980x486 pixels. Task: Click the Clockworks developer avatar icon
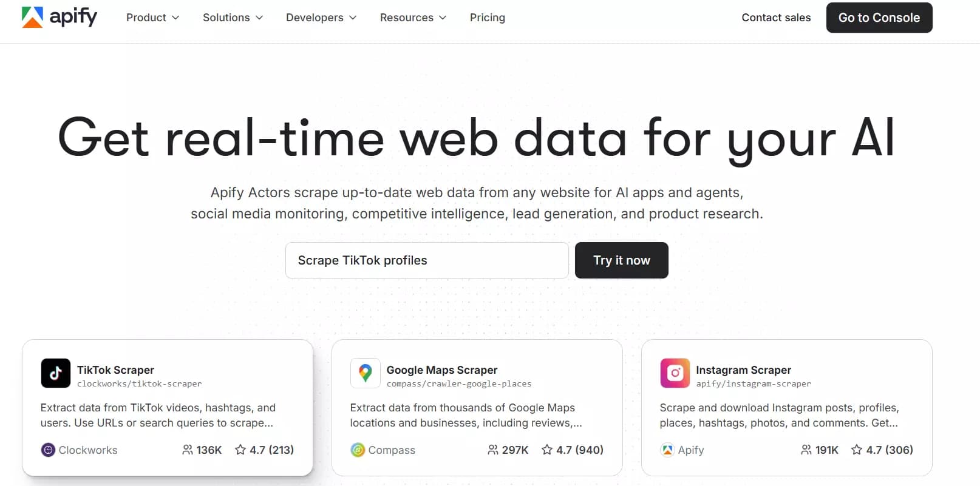[47, 450]
